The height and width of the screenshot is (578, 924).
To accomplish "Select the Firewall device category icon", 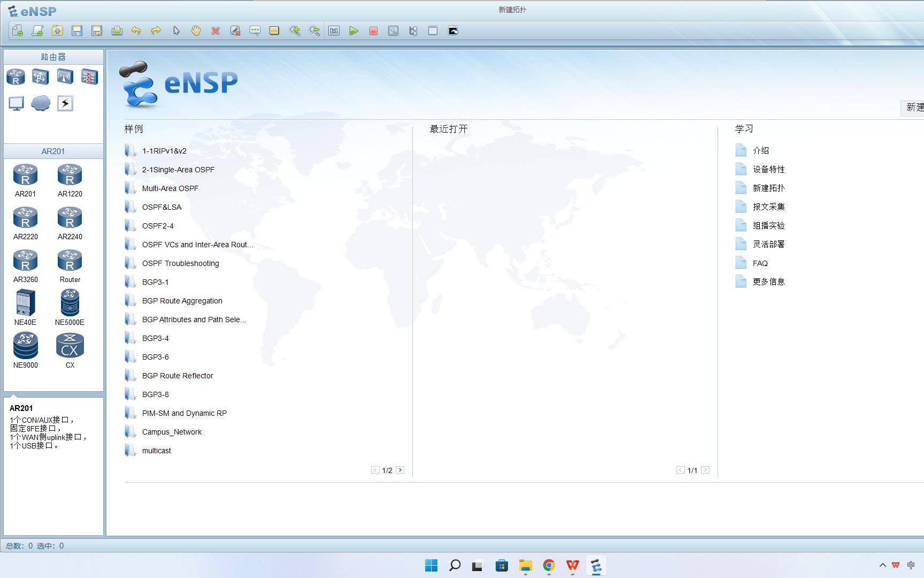I will (89, 77).
